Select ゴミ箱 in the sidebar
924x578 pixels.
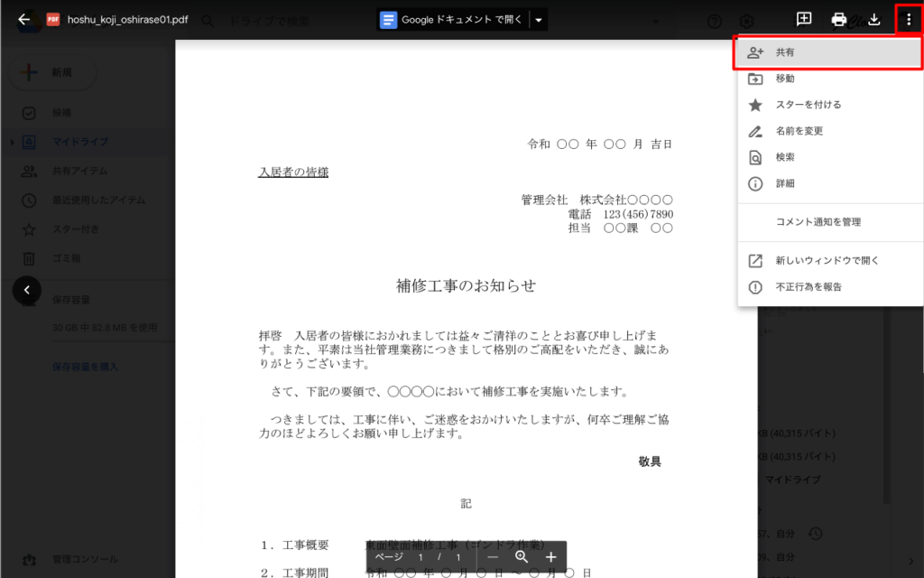click(67, 258)
